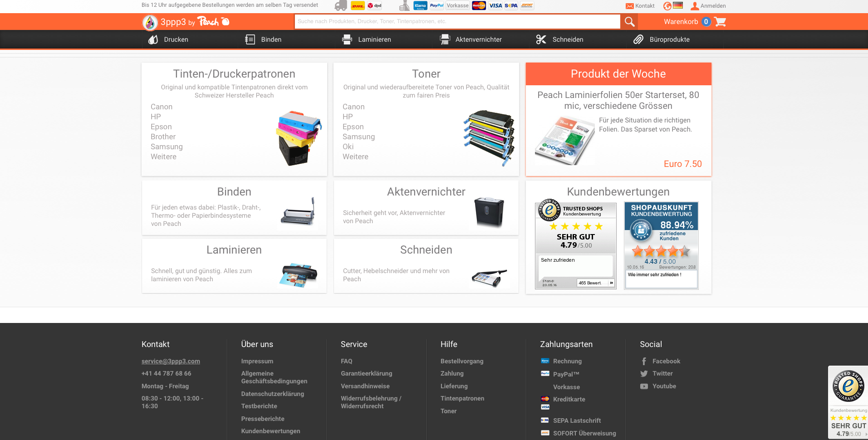Click the Kontakt envelope icon

point(630,6)
